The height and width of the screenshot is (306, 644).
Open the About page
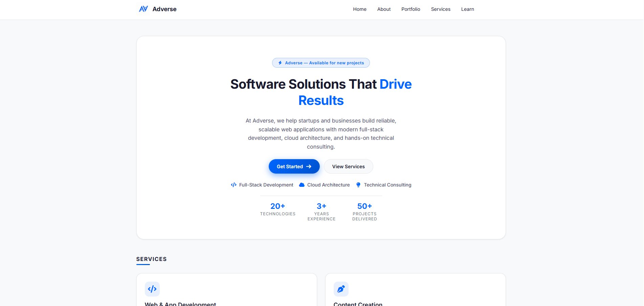[384, 9]
